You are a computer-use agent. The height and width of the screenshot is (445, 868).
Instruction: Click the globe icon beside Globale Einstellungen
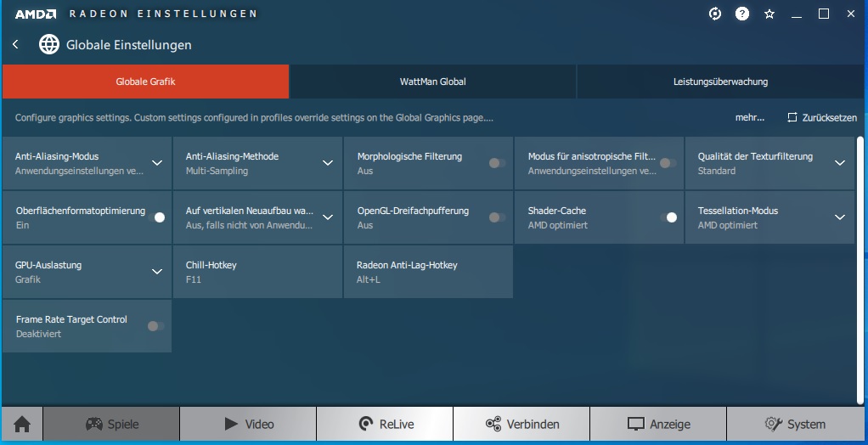[x=49, y=44]
